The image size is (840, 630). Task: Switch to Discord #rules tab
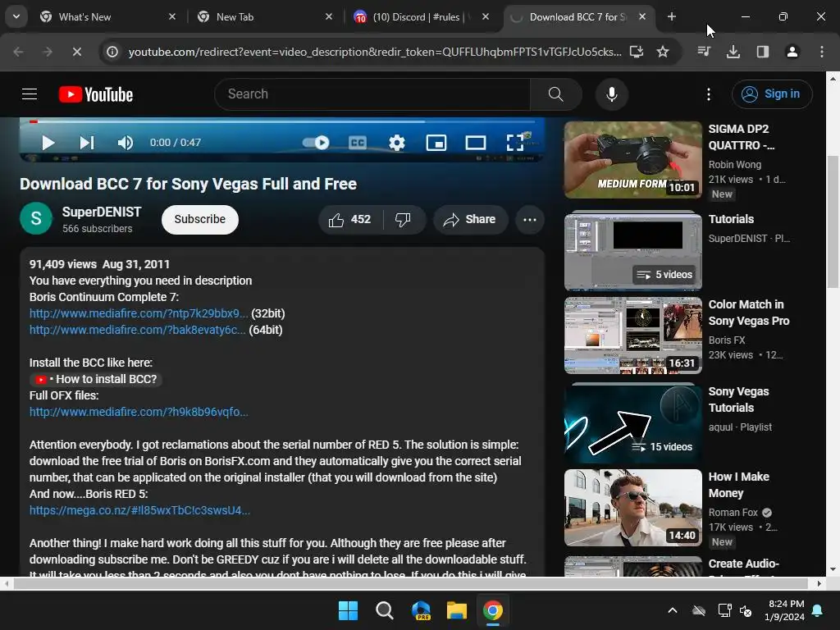[416, 17]
